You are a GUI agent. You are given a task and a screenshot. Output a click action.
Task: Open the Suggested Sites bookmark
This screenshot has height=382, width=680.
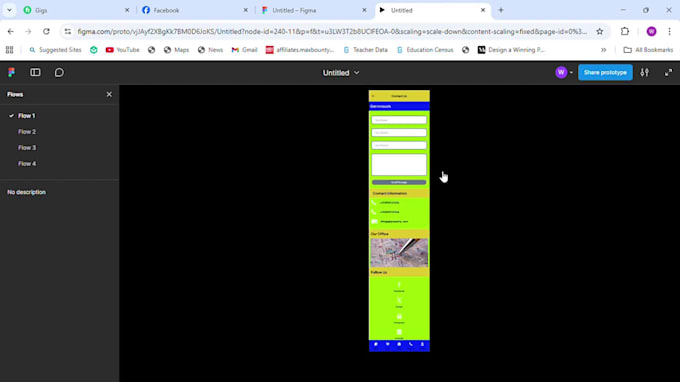point(55,50)
